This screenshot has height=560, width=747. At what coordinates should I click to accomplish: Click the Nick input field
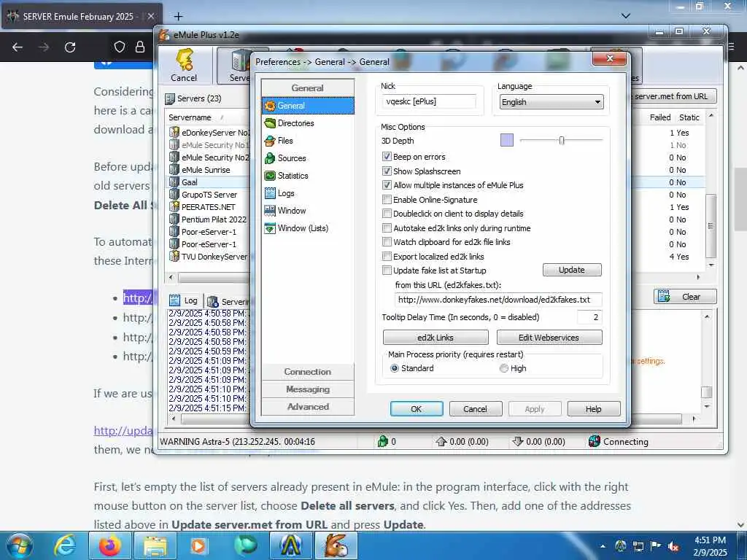coord(429,101)
